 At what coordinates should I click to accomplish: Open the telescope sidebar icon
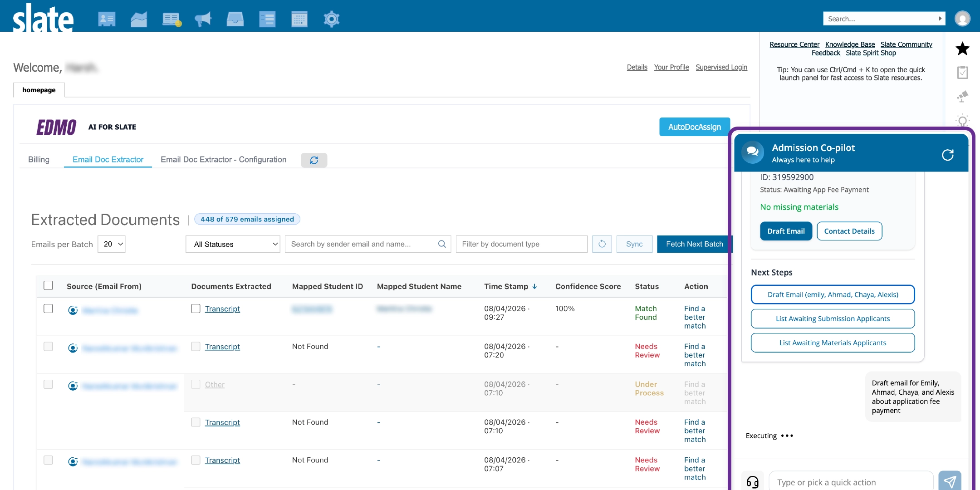962,96
